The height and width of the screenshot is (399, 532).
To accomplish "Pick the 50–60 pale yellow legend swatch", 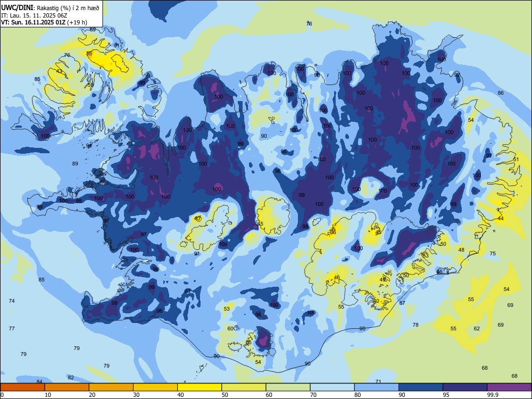I will (x=244, y=387).
